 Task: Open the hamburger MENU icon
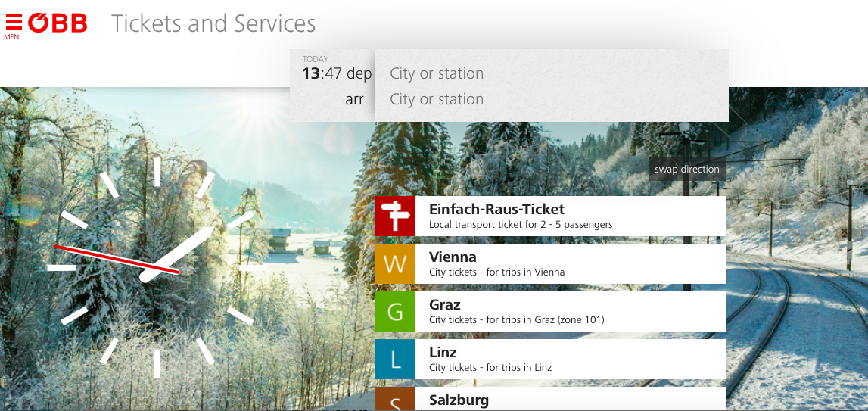pos(14,25)
